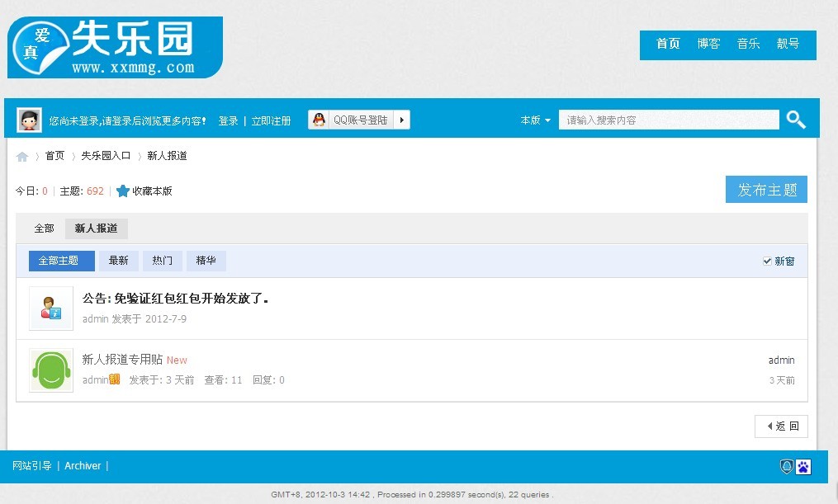Image resolution: width=838 pixels, height=504 pixels.
Task: Click 新人报道 breadcrumb link
Action: tap(167, 156)
